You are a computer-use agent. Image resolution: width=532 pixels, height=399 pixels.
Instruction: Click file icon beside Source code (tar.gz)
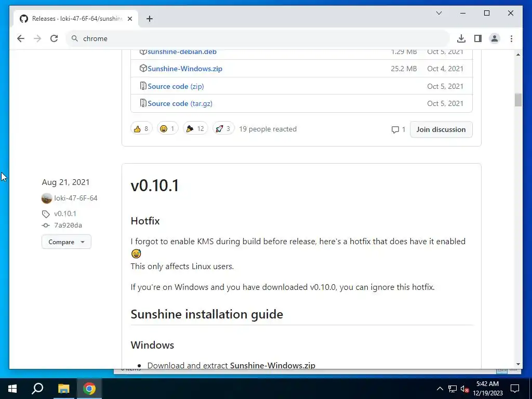click(x=143, y=103)
